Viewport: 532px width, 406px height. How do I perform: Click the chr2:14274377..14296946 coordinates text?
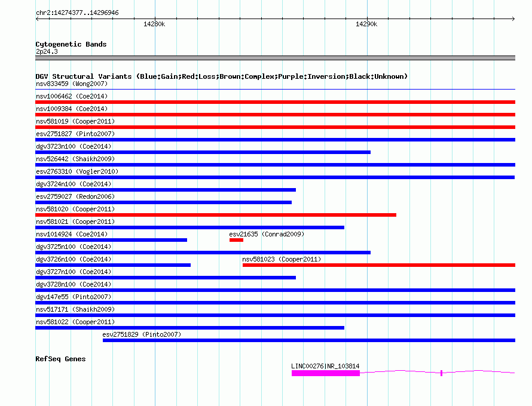(x=77, y=13)
